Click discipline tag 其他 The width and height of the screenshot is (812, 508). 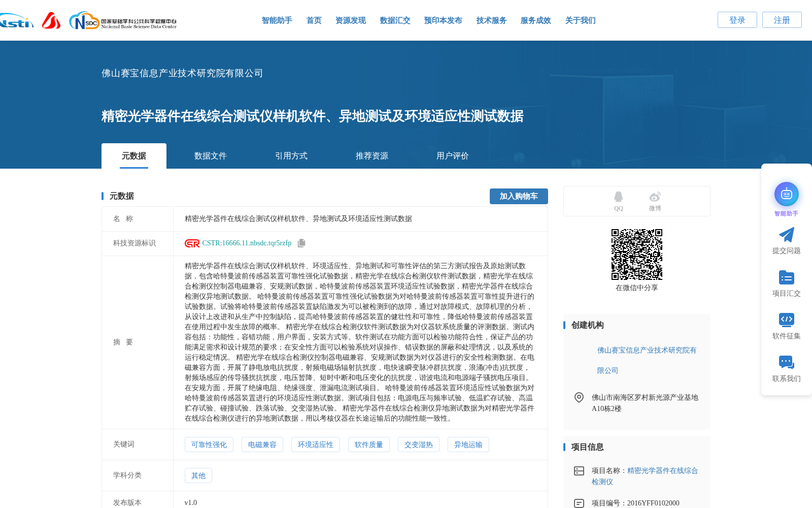[x=198, y=475]
